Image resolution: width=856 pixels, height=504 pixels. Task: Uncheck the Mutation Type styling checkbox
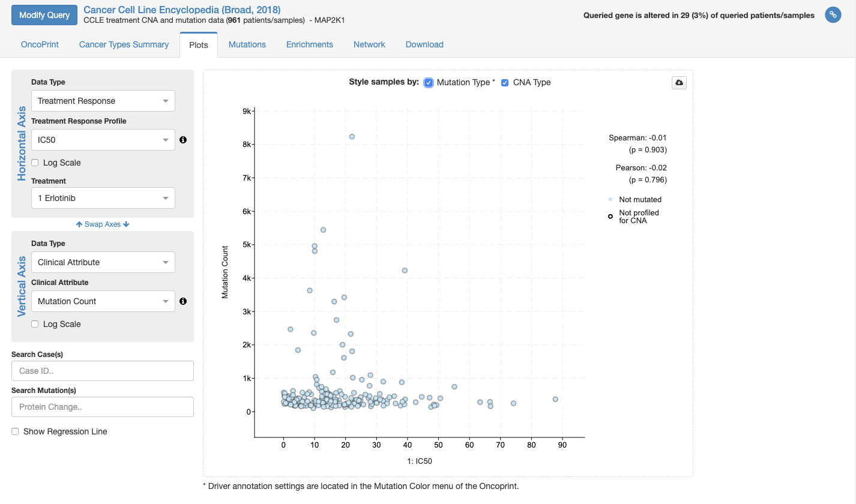(428, 82)
